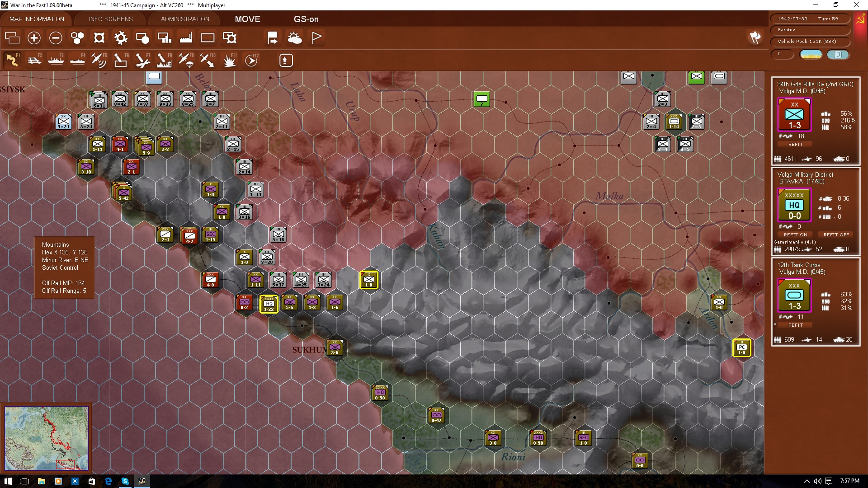Image resolution: width=868 pixels, height=488 pixels.
Task: Click the 12th Tank Corps counter icon
Action: tap(794, 296)
